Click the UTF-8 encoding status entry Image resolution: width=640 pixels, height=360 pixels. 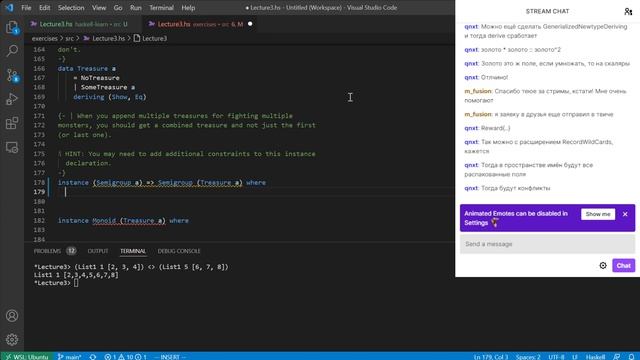556,357
